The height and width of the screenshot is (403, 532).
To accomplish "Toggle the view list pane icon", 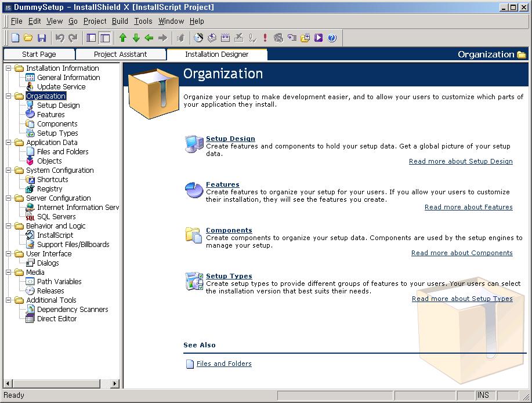I will tap(91, 38).
